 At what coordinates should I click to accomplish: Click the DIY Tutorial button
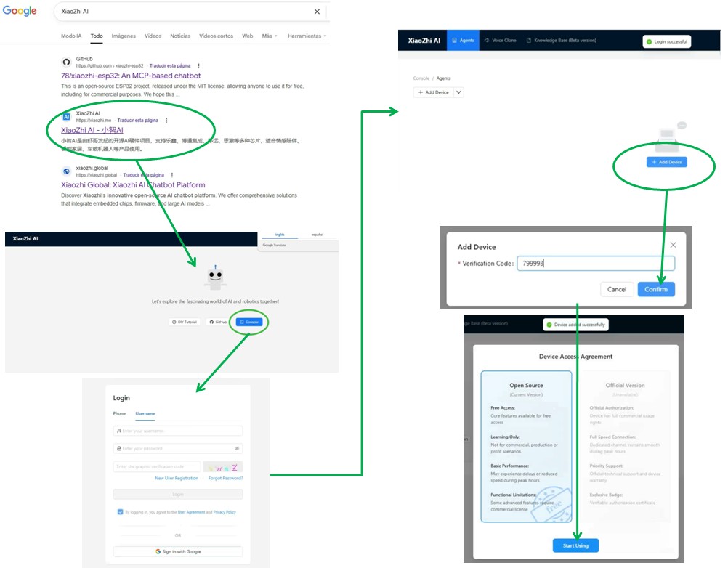[185, 322]
